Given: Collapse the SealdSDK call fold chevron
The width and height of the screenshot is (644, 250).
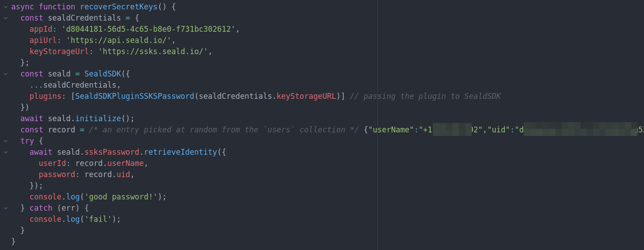Looking at the screenshot, I should pos(6,74).
